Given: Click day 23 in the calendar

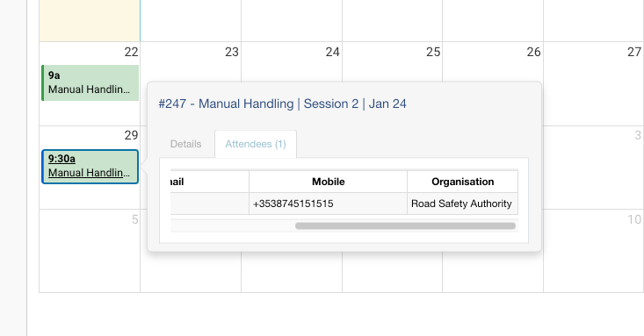Looking at the screenshot, I should (x=232, y=52).
